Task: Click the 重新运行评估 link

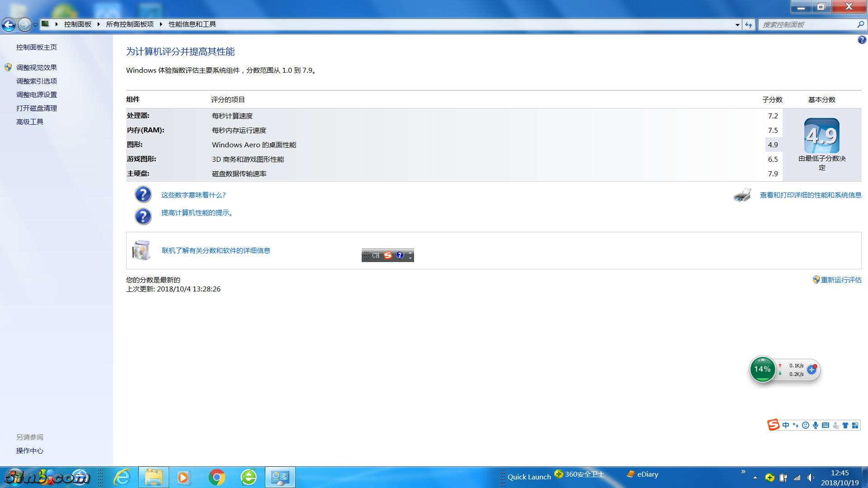Action: click(x=841, y=280)
